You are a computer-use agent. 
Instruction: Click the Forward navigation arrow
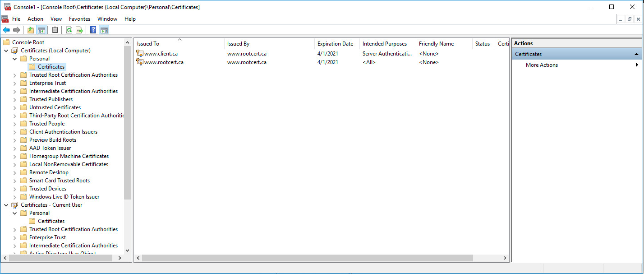click(x=16, y=30)
